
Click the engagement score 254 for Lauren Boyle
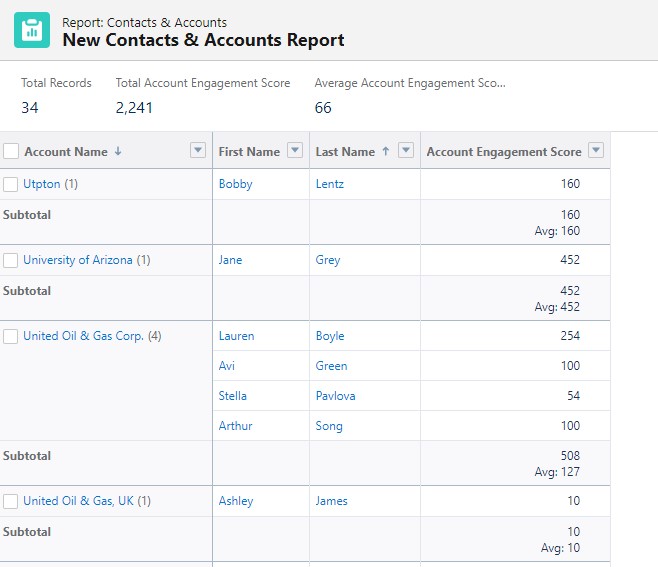(570, 336)
